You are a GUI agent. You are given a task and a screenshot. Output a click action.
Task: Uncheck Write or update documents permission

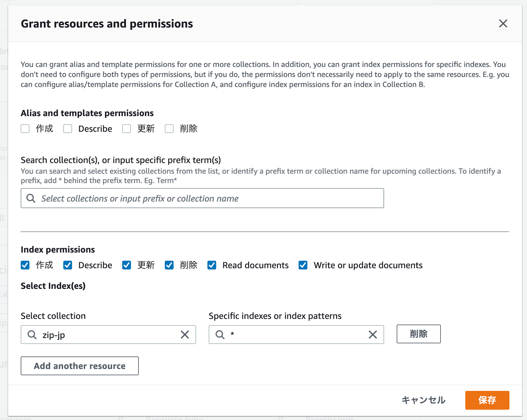[303, 265]
